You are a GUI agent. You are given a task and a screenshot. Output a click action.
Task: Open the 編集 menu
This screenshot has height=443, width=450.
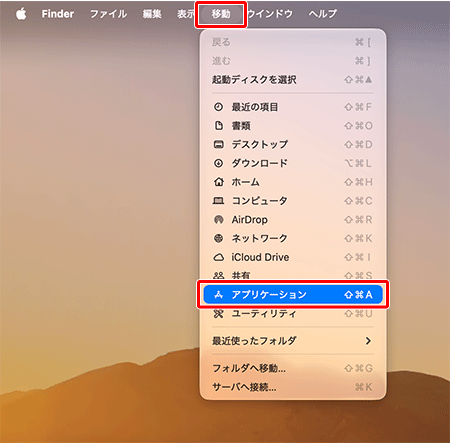pyautogui.click(x=152, y=14)
